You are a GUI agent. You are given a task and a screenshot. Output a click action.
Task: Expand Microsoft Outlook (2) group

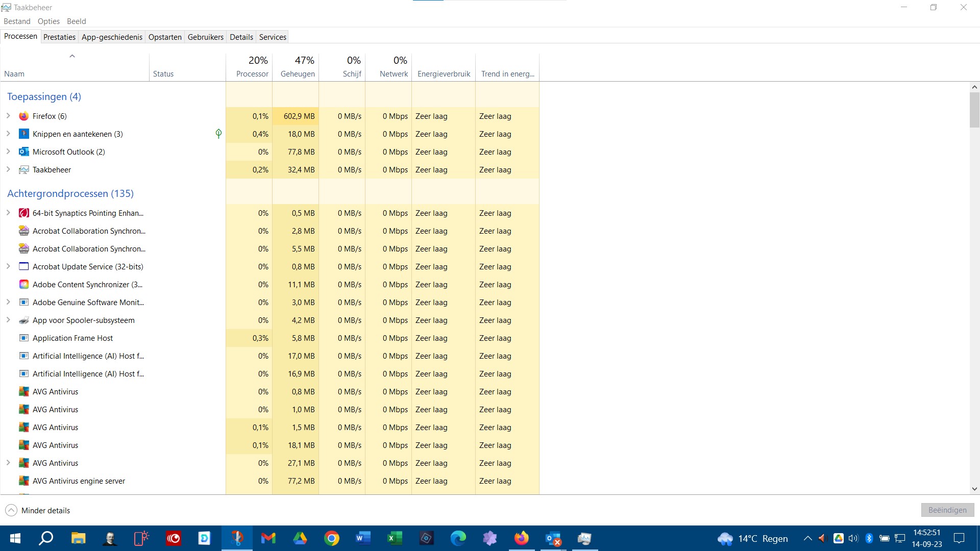(8, 152)
